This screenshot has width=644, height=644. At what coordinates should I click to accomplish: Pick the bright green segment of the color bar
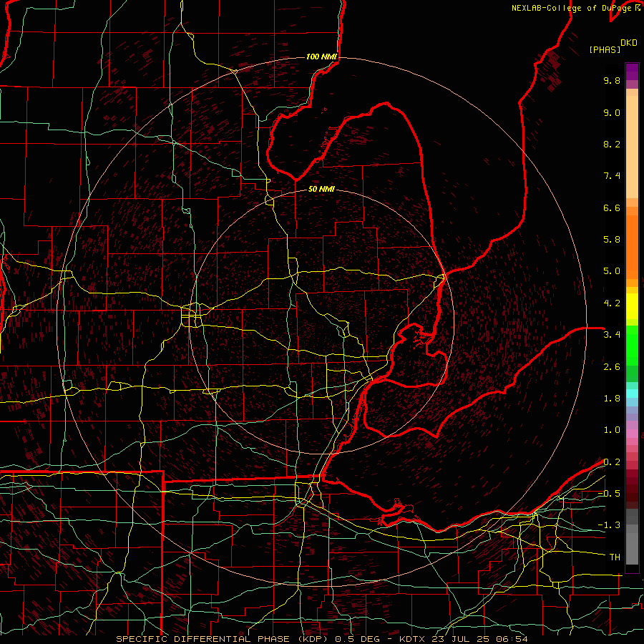[x=632, y=346]
